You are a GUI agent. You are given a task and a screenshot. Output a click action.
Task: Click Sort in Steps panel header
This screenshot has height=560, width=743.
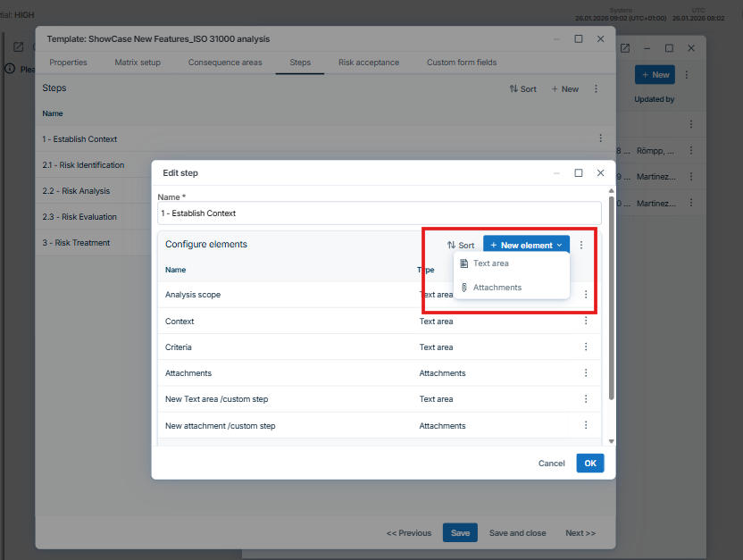[523, 88]
